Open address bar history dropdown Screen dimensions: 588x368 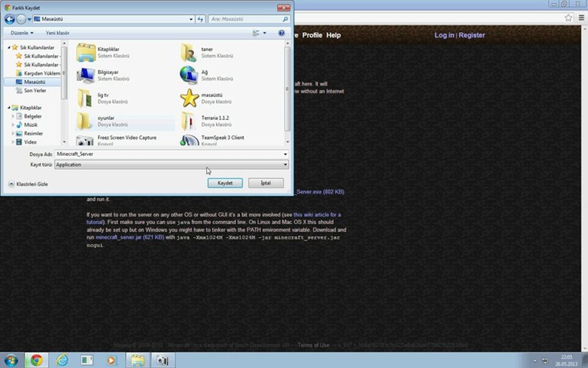point(191,19)
